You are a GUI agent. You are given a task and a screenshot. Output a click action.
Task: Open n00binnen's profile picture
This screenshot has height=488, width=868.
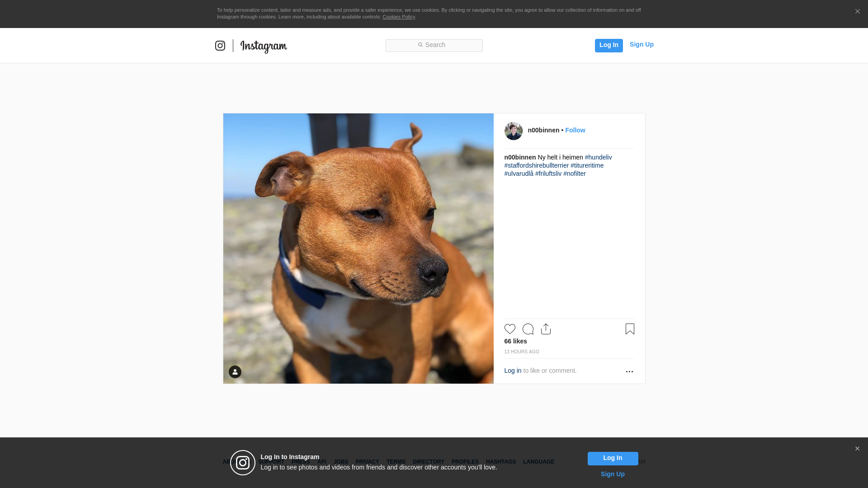pyautogui.click(x=513, y=131)
